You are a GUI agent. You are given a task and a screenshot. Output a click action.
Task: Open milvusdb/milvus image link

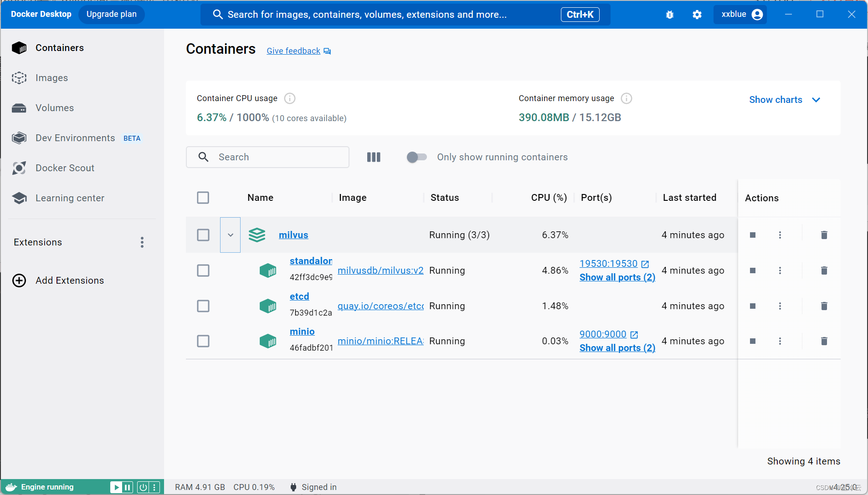click(380, 270)
